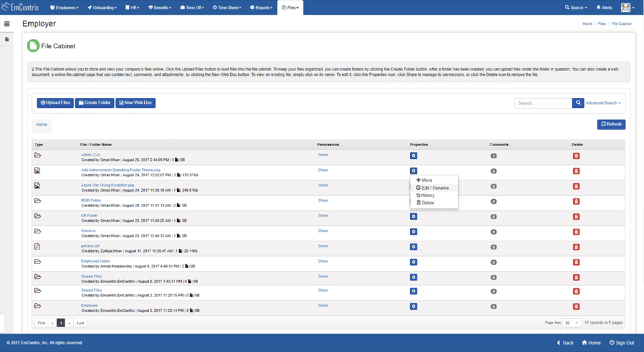Delete the Admin (CA) folder via red trash icon
Image resolution: width=644 pixels, height=352 pixels.
coord(576,156)
